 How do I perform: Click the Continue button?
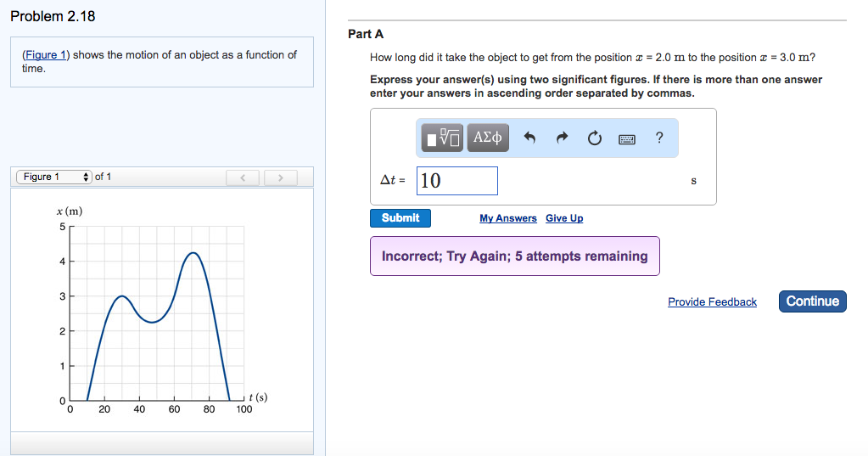point(813,301)
